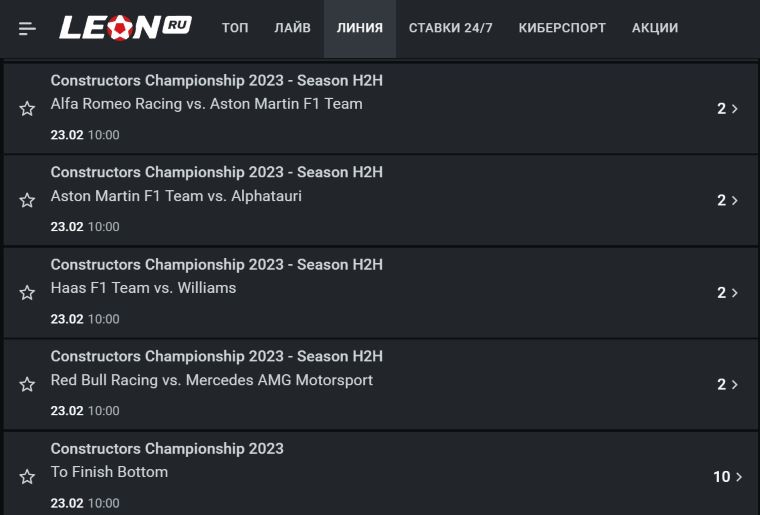Star the To Finish Bottom event
This screenshot has height=515, width=760.
coord(27,477)
